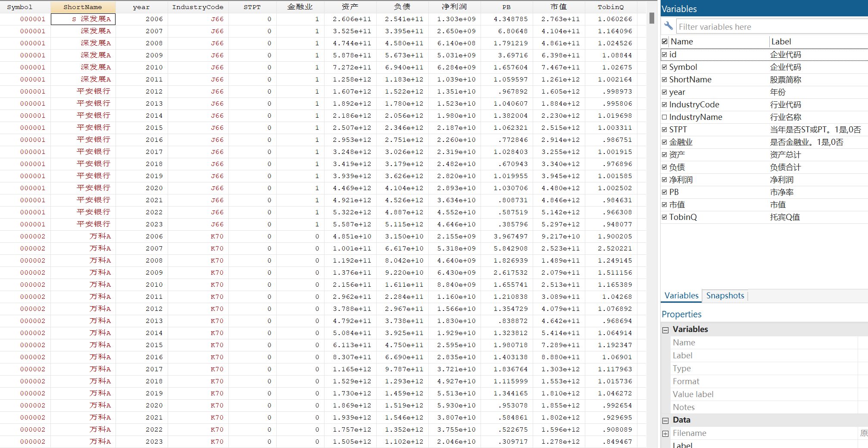Expand the Filename property row

click(x=665, y=433)
